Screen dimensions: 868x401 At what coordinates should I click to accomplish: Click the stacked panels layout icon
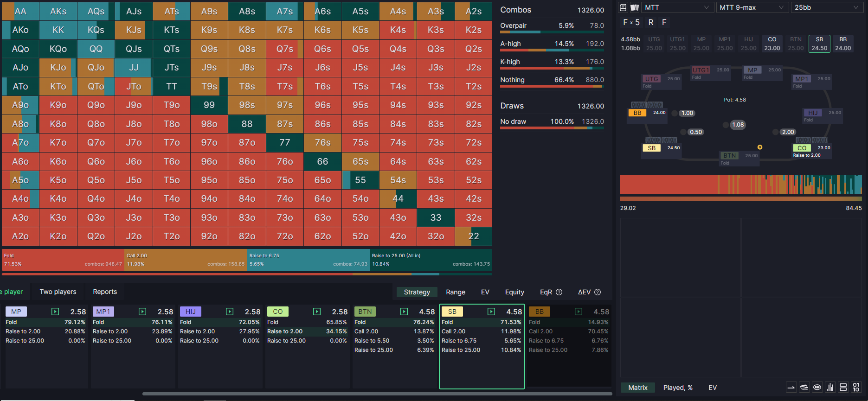point(843,388)
